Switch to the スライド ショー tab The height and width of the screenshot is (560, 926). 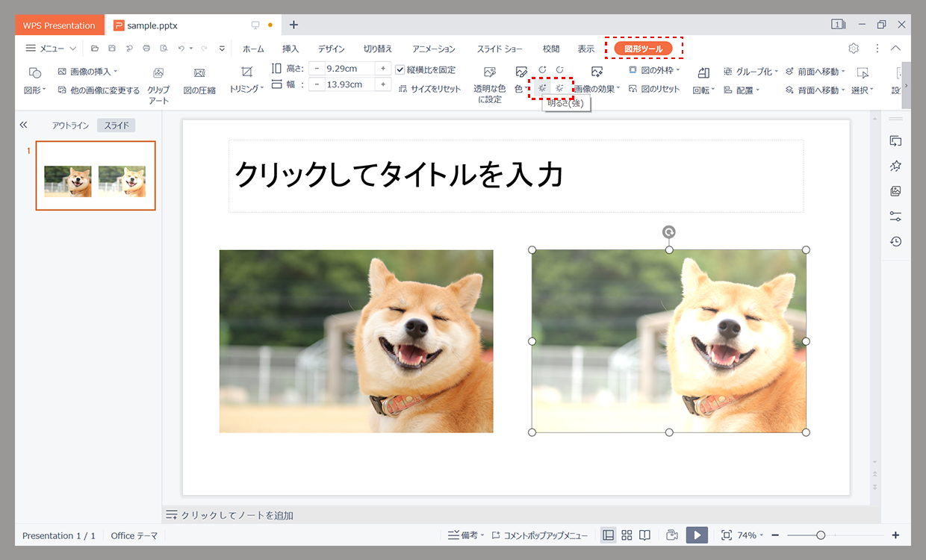(500, 49)
